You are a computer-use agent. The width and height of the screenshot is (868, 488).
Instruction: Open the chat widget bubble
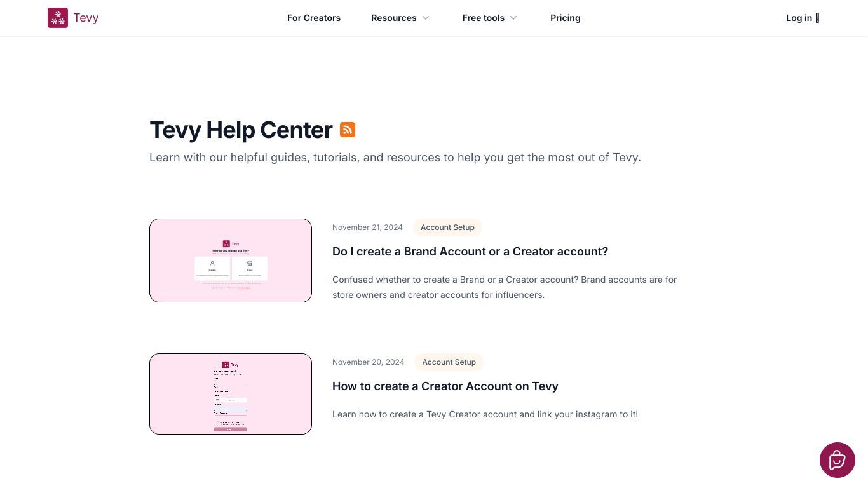click(837, 460)
